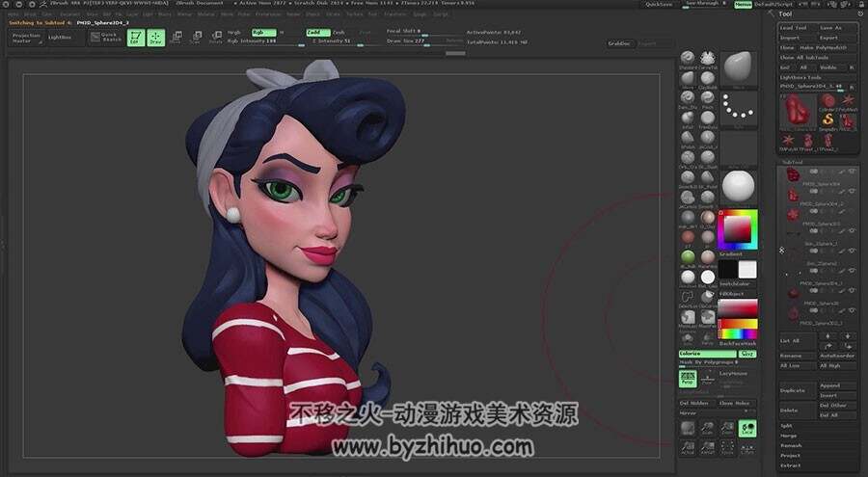Click the QuickSave button

coord(659,5)
